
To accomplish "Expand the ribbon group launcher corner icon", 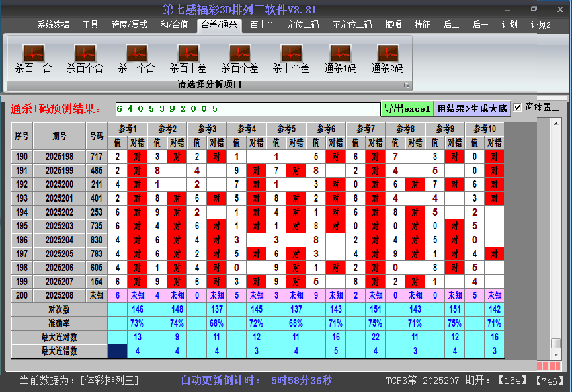I will point(407,85).
